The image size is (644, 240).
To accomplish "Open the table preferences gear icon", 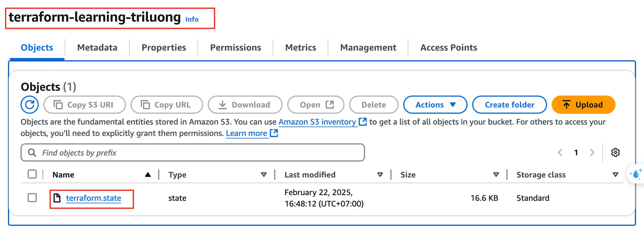I will tap(616, 152).
